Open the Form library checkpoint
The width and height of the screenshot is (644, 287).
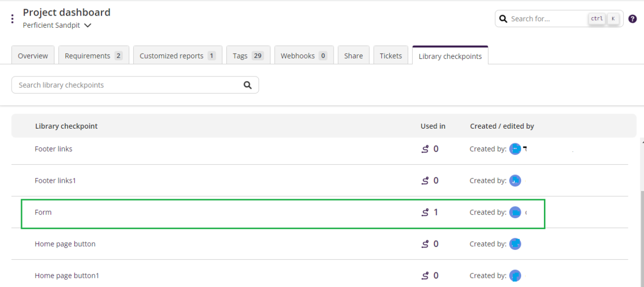click(x=43, y=213)
